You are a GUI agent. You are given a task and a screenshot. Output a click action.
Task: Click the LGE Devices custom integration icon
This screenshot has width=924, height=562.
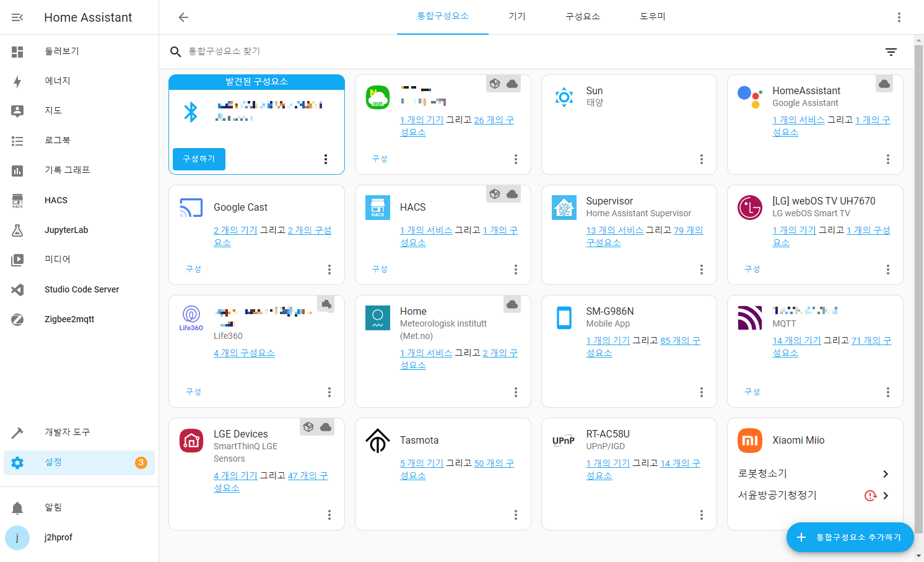click(308, 427)
